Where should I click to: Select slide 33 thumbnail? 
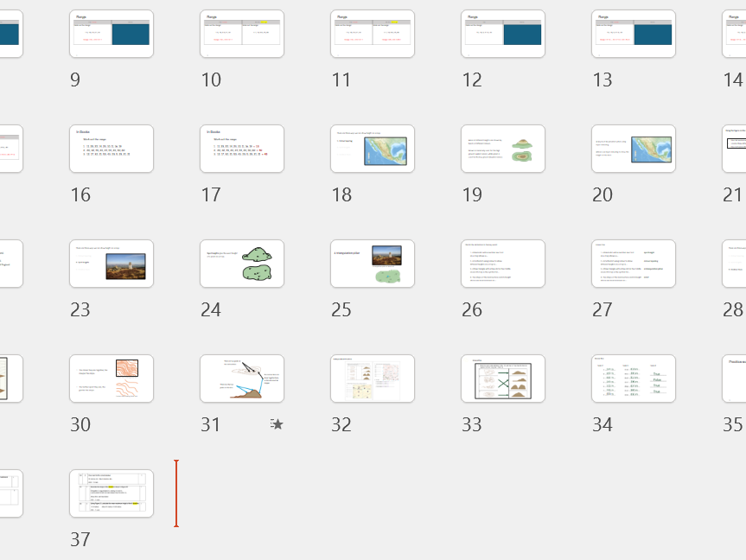click(503, 379)
